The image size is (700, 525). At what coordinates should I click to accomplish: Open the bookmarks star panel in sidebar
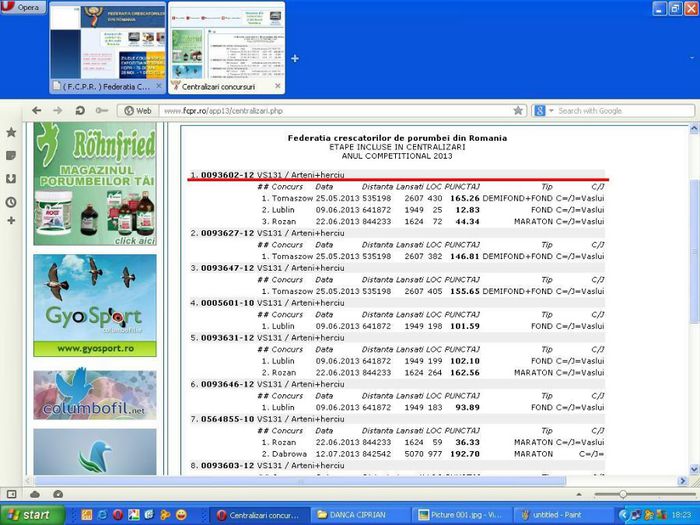pyautogui.click(x=11, y=132)
